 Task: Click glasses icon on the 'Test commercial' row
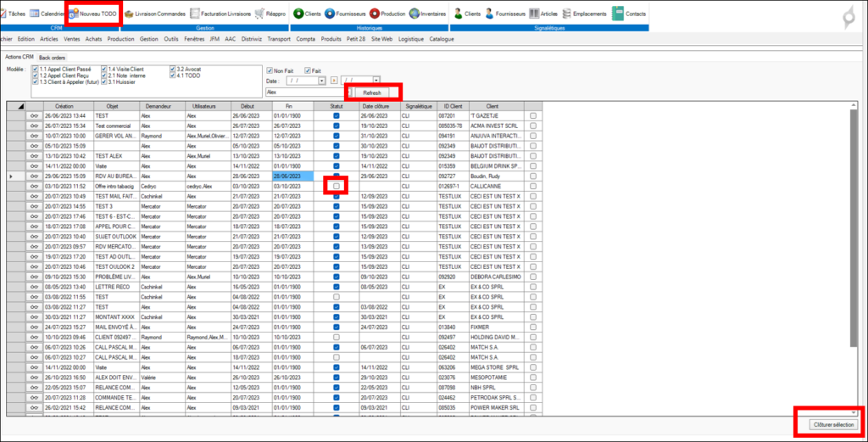[35, 126]
